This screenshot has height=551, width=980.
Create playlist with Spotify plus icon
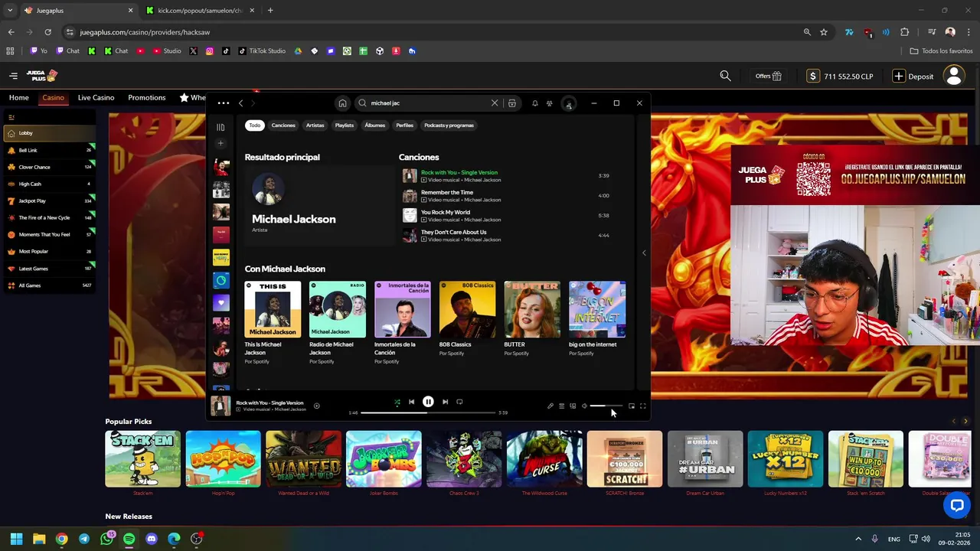[220, 143]
